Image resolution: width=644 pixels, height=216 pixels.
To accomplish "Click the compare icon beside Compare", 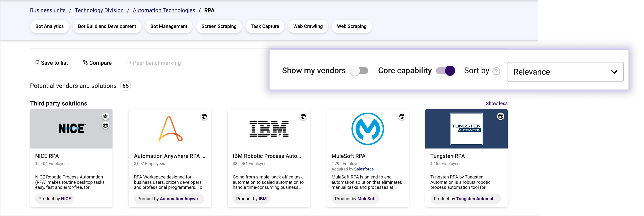I will tap(85, 63).
